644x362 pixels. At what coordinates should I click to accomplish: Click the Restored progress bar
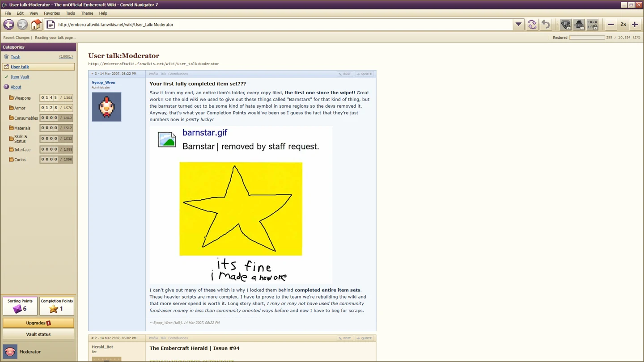[x=587, y=38]
